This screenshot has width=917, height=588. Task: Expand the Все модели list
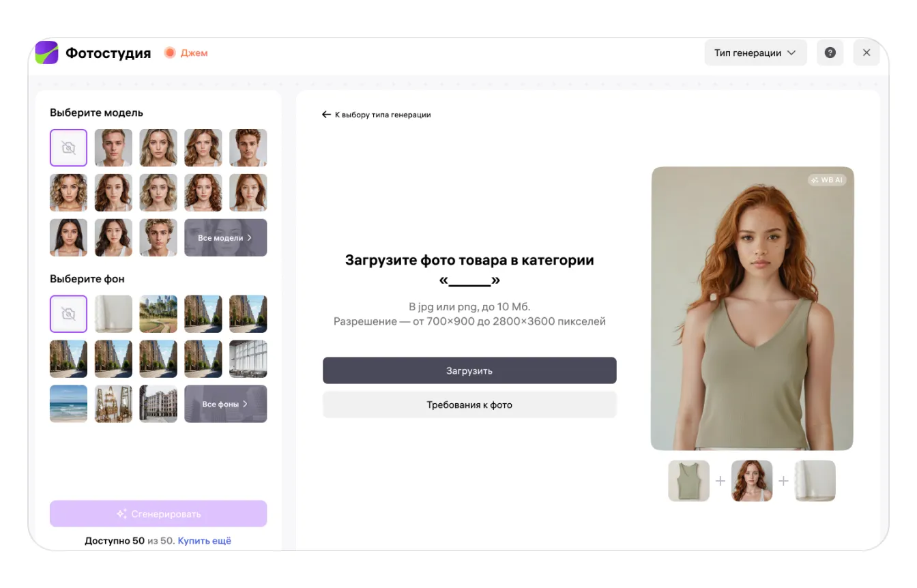[225, 237]
